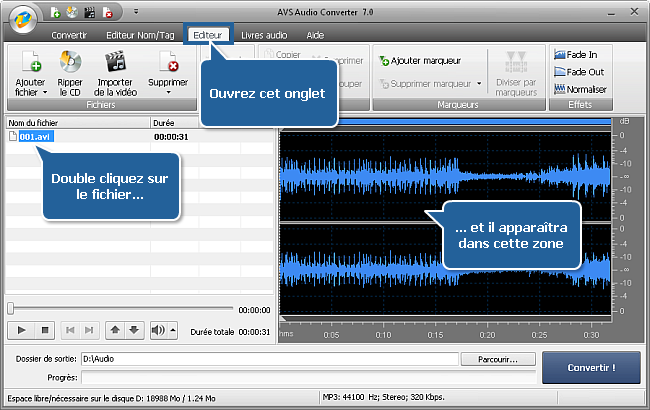Click the Convertir ! button
This screenshot has width=650, height=410.
(x=591, y=367)
